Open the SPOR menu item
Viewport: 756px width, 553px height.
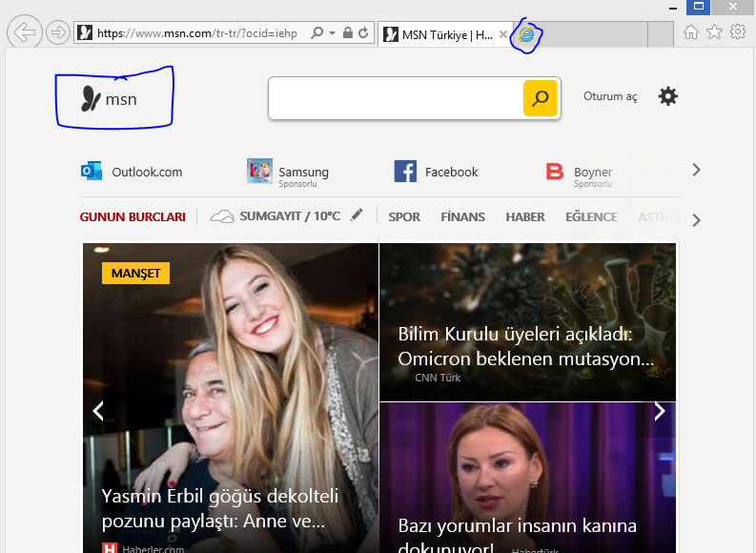[x=404, y=217]
